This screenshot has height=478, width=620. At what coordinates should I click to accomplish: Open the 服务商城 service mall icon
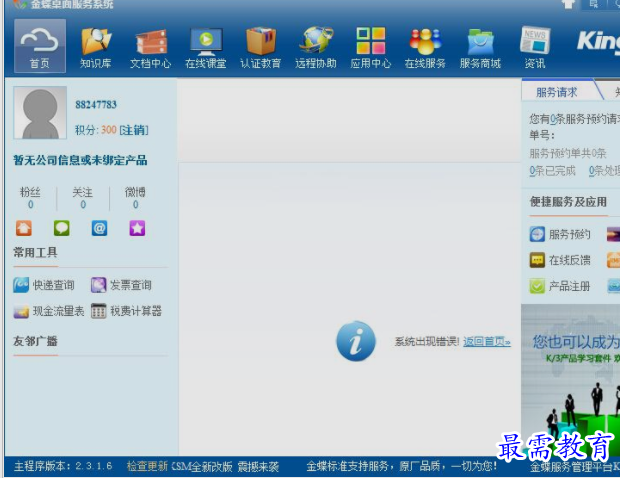[x=480, y=47]
